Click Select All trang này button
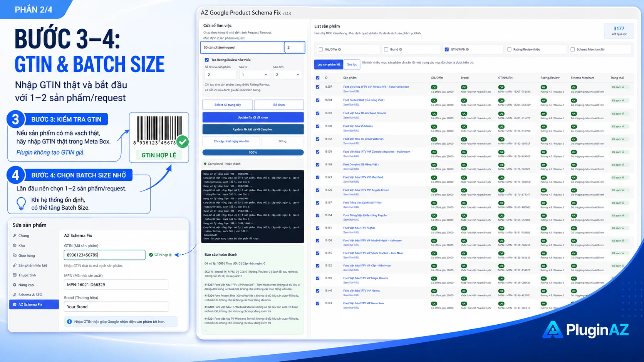 228,105
